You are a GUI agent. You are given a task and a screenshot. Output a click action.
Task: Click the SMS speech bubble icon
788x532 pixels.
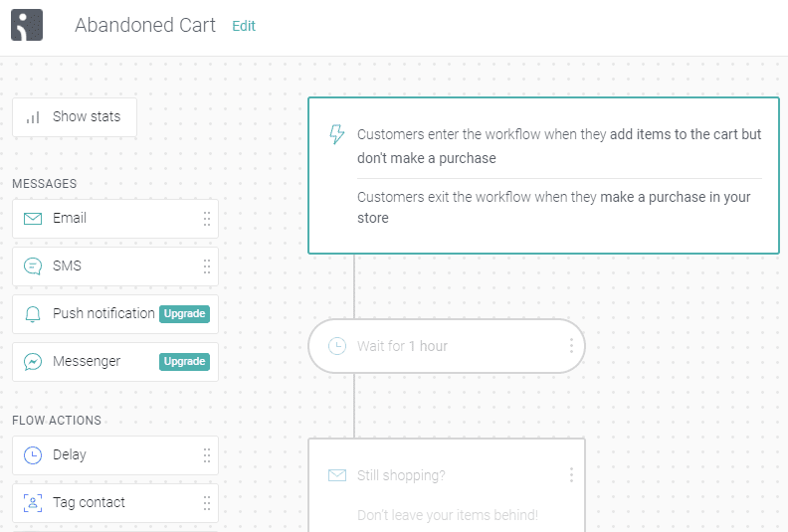click(x=33, y=266)
